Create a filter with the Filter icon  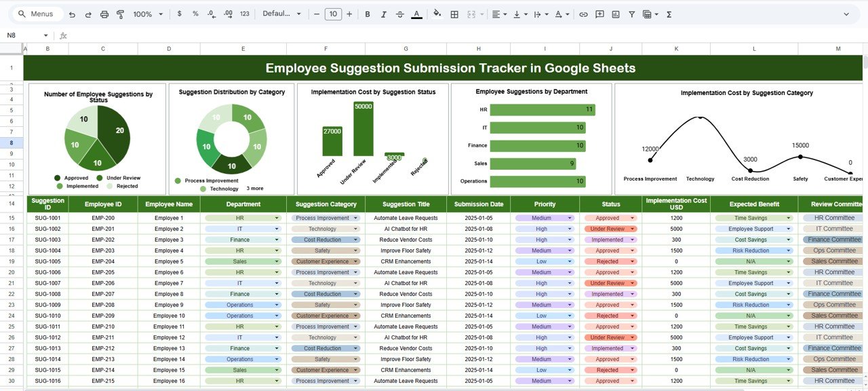click(632, 14)
